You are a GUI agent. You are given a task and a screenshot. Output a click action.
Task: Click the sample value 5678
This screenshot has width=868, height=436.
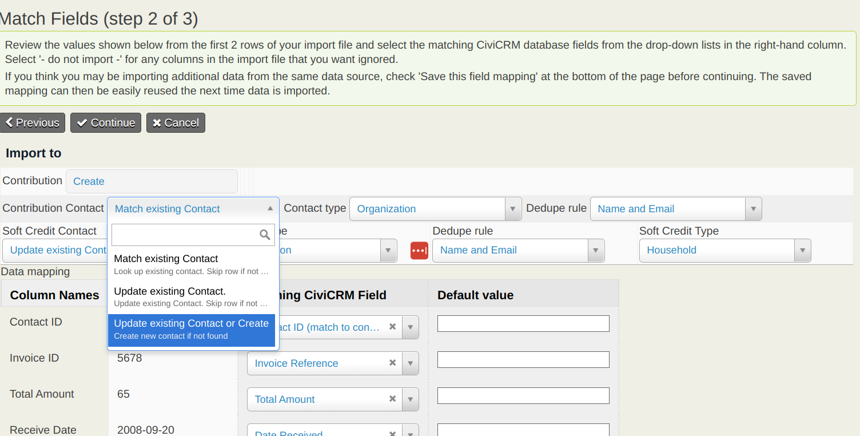(x=130, y=358)
